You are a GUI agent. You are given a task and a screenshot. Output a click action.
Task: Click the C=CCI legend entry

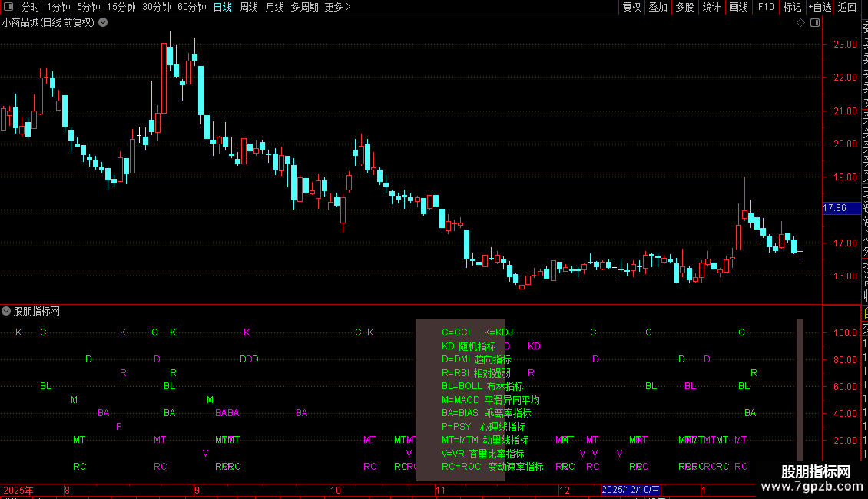click(456, 332)
